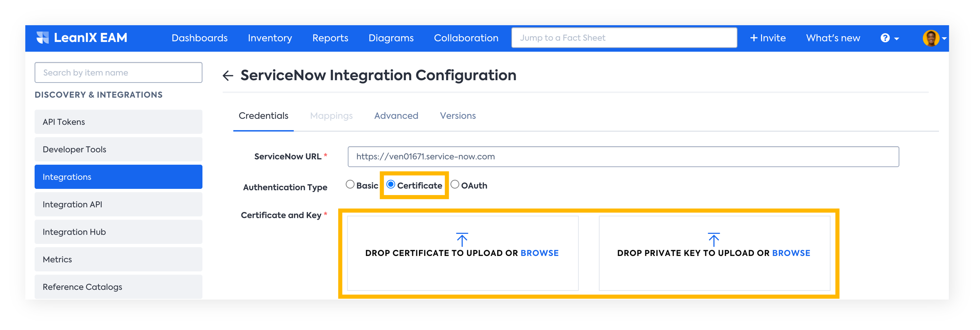Switch to the Mappings tab
Viewport: 980px width, 330px height.
331,116
